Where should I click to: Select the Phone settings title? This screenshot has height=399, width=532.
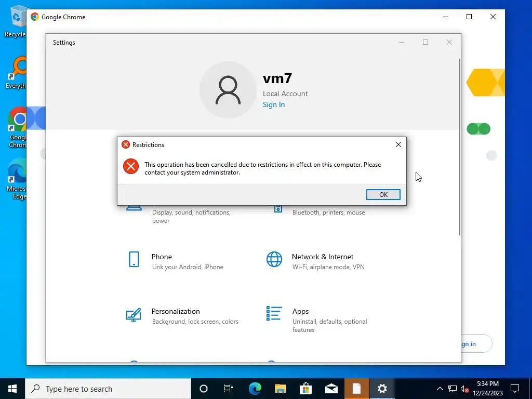click(162, 257)
